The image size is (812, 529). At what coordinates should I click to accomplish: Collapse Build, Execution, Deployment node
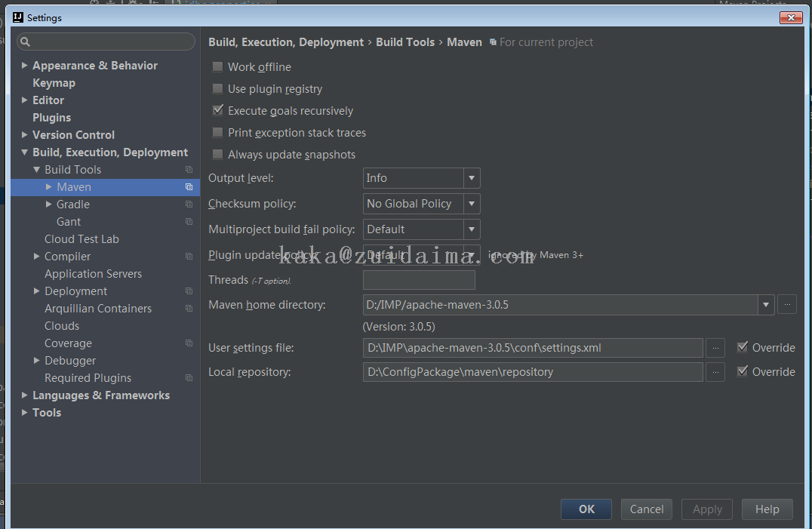(x=24, y=152)
